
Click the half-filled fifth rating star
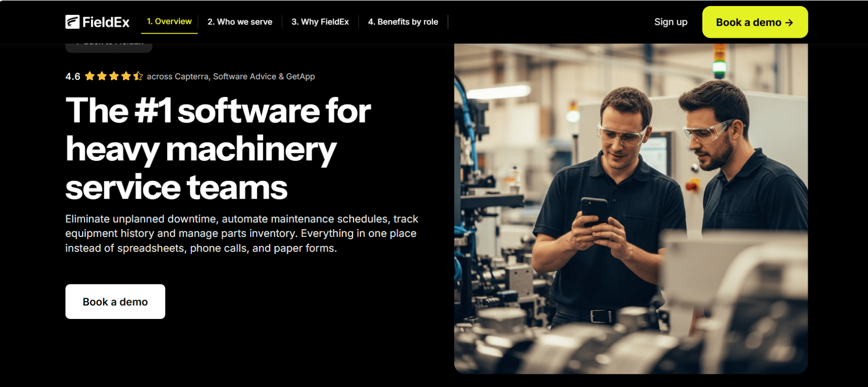pos(138,76)
